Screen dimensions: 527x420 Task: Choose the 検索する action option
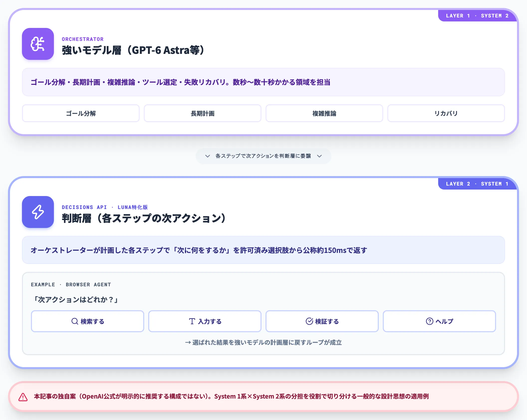88,321
